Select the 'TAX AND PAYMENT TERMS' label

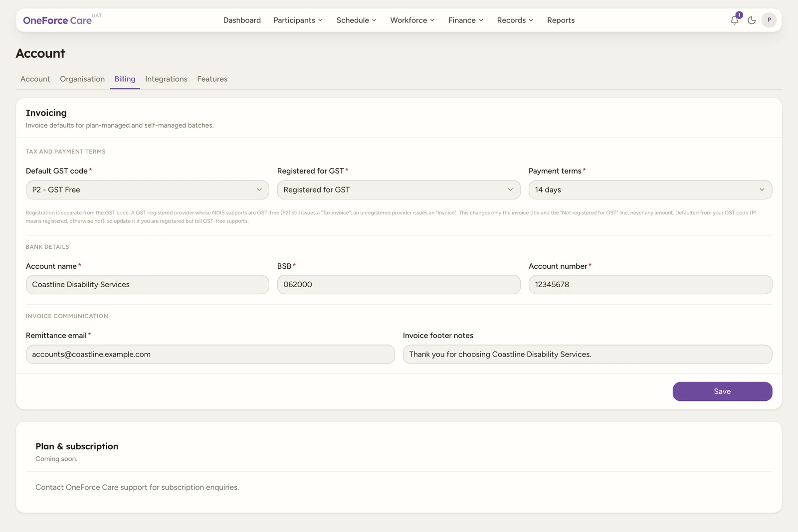66,152
